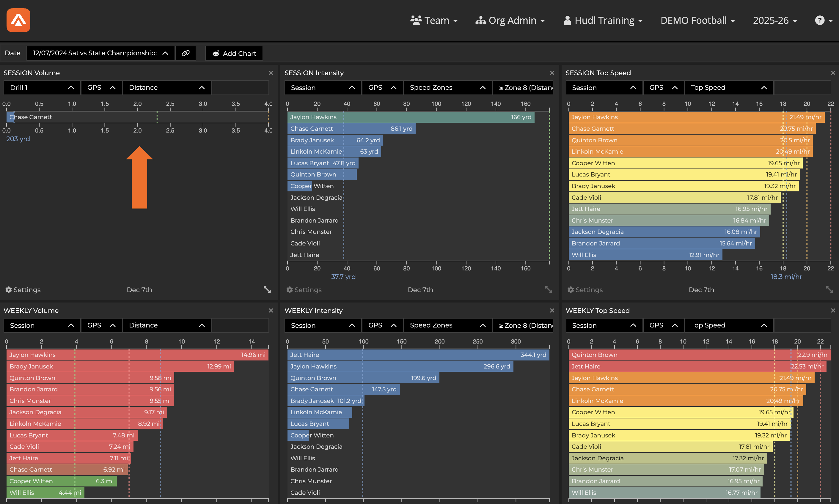Copy the session link with the chain icon
This screenshot has width=839, height=504.
tap(186, 53)
